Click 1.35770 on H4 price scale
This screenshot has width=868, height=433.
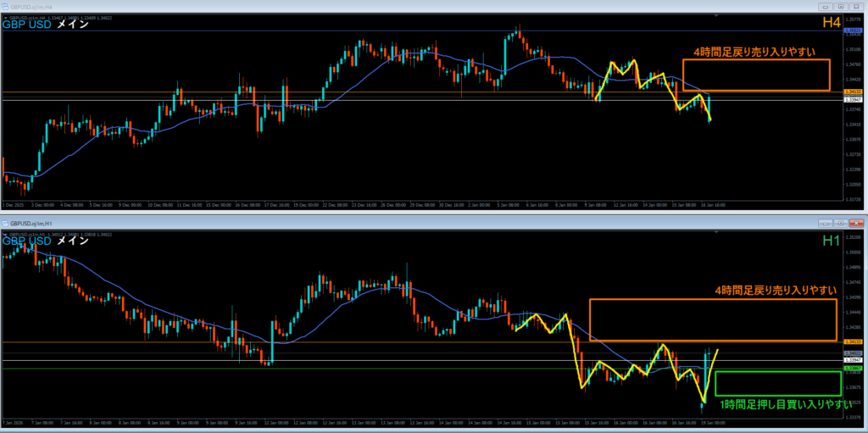point(853,19)
